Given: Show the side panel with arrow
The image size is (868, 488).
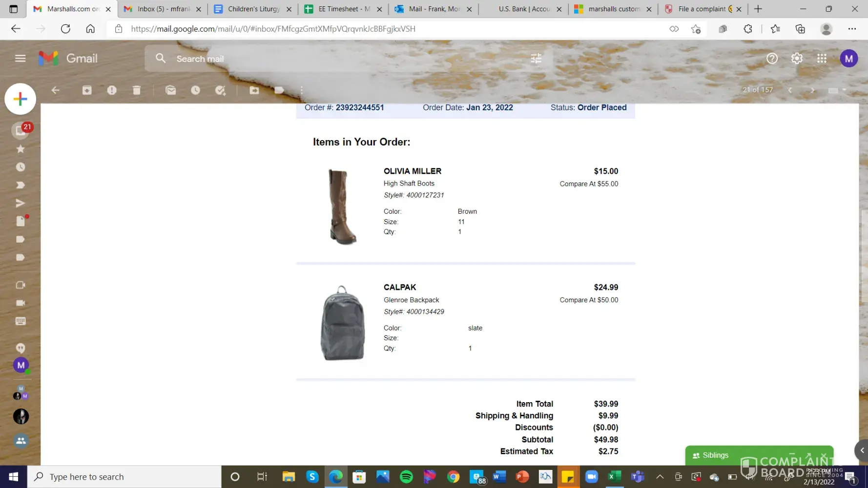Looking at the screenshot, I should click(x=862, y=450).
